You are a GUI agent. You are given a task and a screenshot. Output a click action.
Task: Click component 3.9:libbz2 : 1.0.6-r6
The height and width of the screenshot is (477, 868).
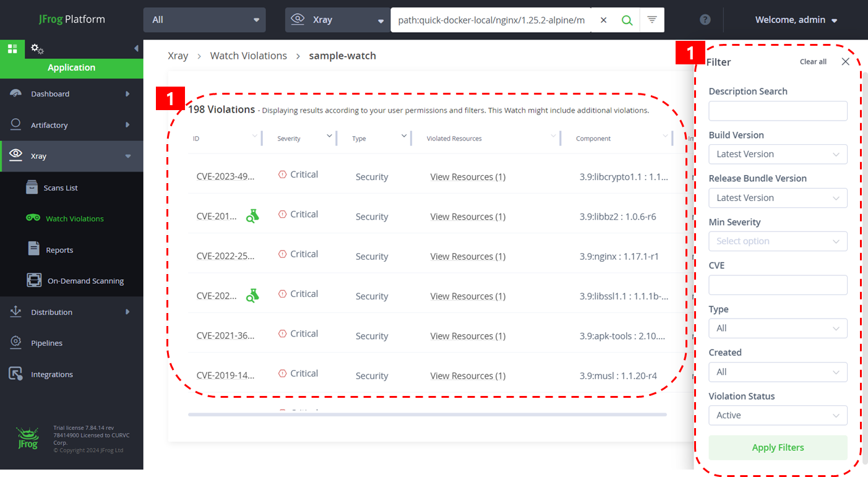click(x=618, y=217)
